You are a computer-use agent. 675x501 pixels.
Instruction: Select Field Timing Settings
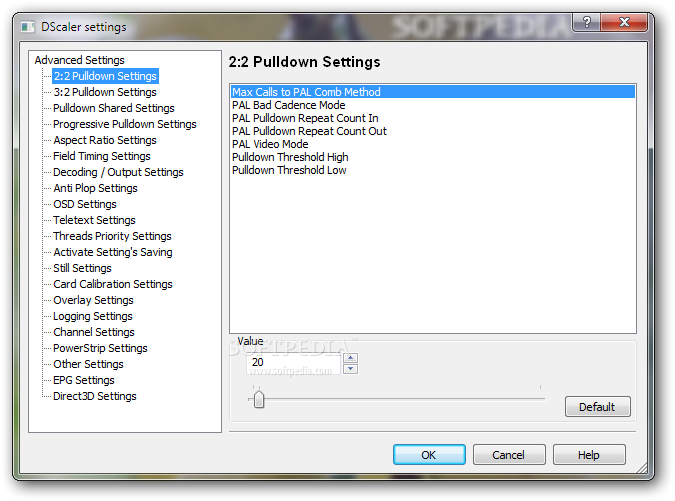(x=102, y=156)
